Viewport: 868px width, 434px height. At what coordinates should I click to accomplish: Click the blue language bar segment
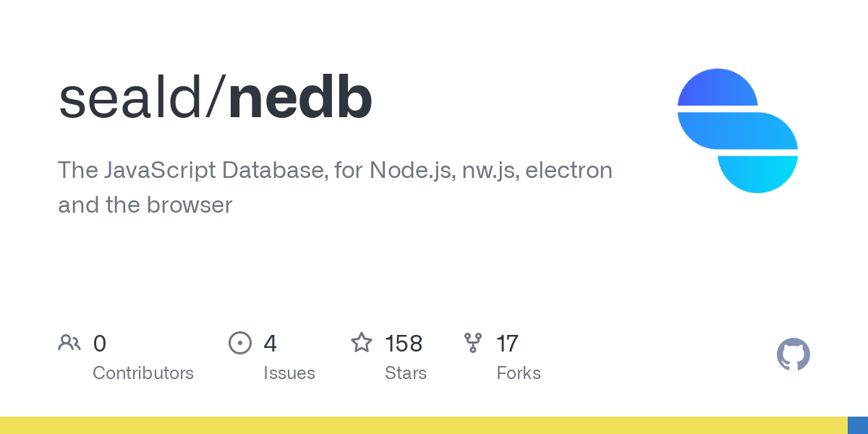pos(858,425)
